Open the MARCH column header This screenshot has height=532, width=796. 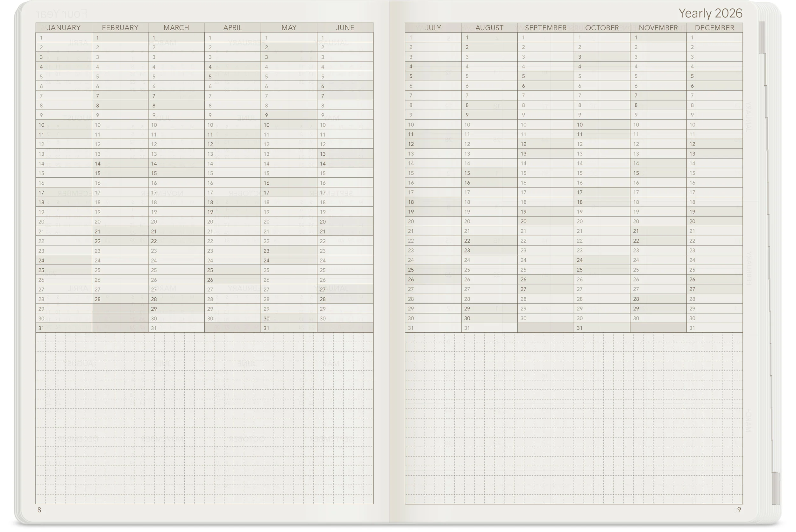(176, 27)
